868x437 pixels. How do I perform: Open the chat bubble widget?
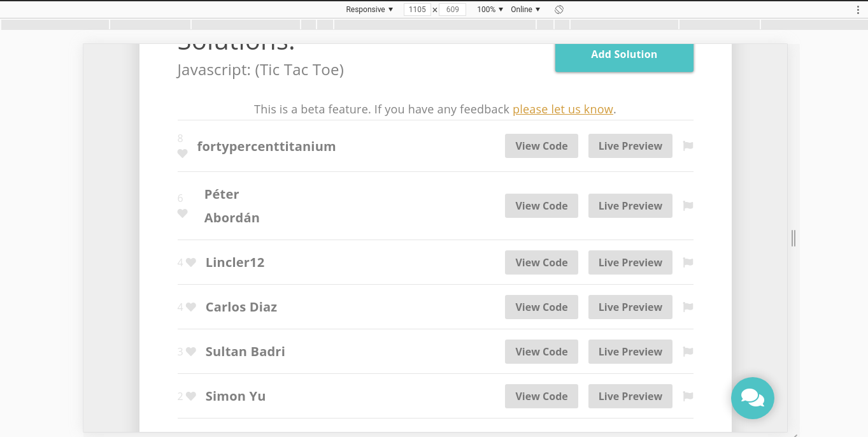pos(752,398)
